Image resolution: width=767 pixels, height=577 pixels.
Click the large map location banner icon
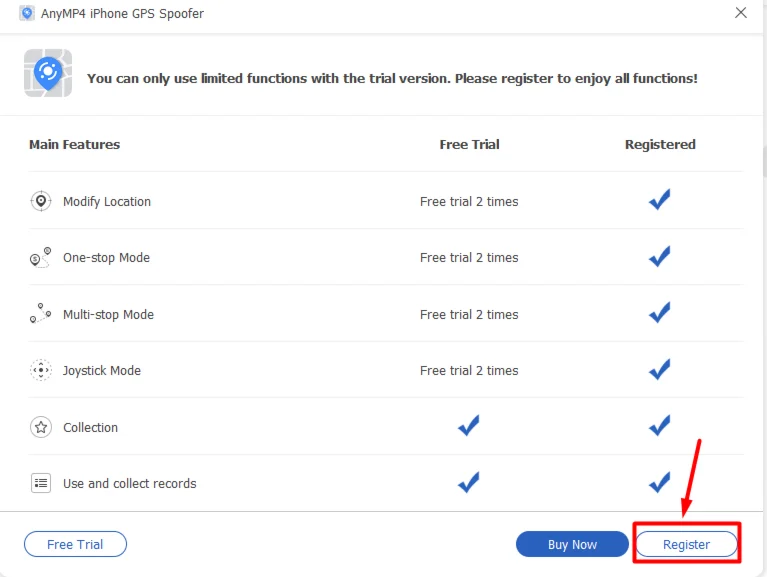point(46,73)
